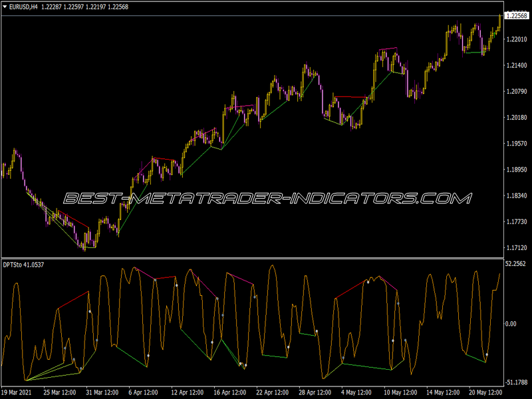Click the 0.00 indicator scale value
The width and height of the screenshot is (532, 399).
tap(511, 324)
